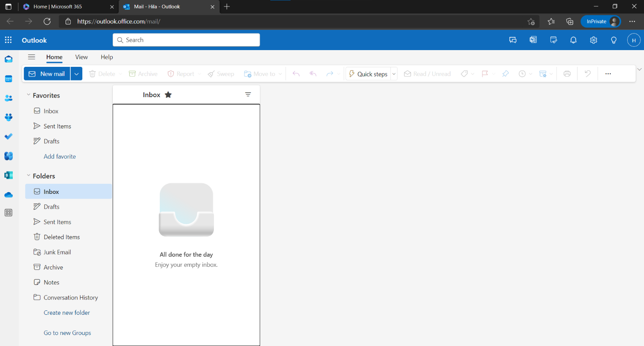Open notifications bell icon
This screenshot has height=346, width=644.
pos(573,40)
